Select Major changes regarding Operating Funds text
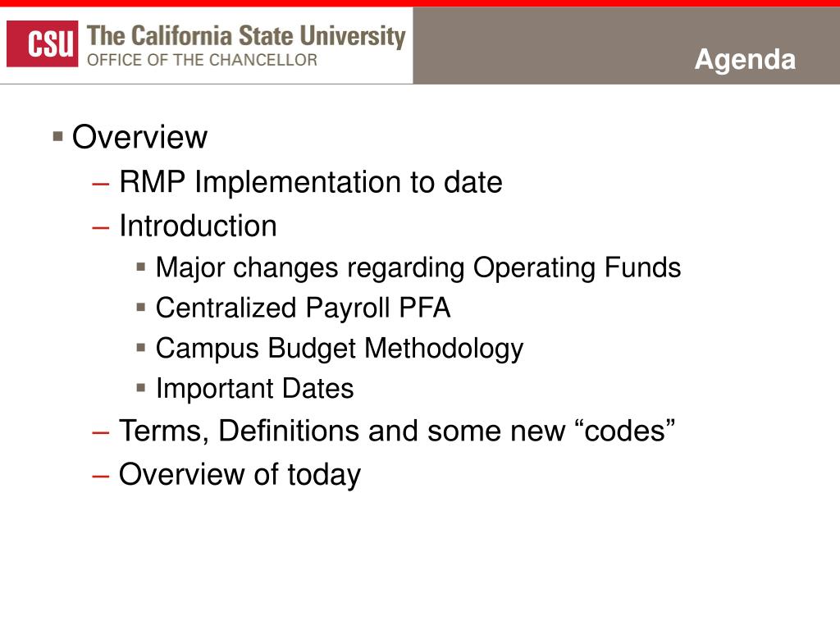The image size is (840, 630). [418, 268]
